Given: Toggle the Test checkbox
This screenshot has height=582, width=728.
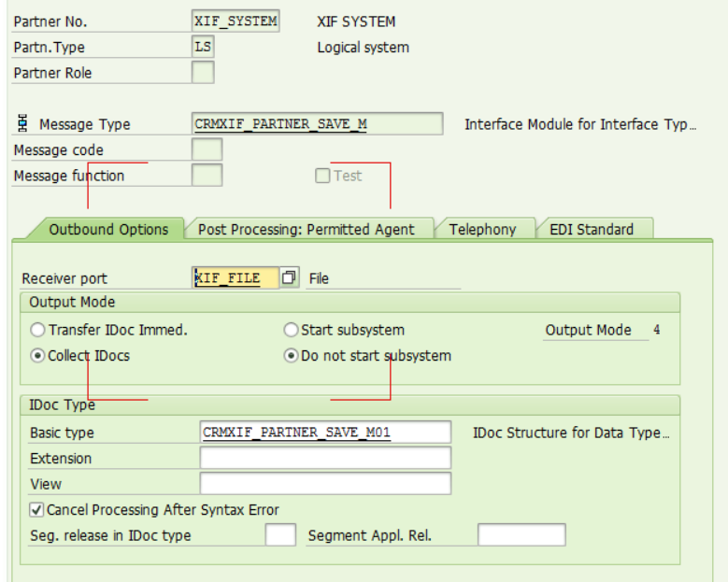Looking at the screenshot, I should point(322,176).
